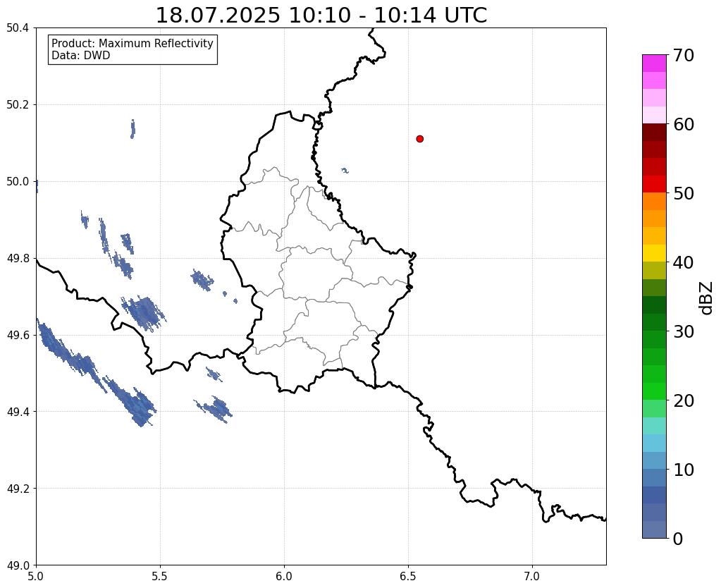Click the longitude axis label 5.0
The width and height of the screenshot is (721, 588).
(36, 577)
